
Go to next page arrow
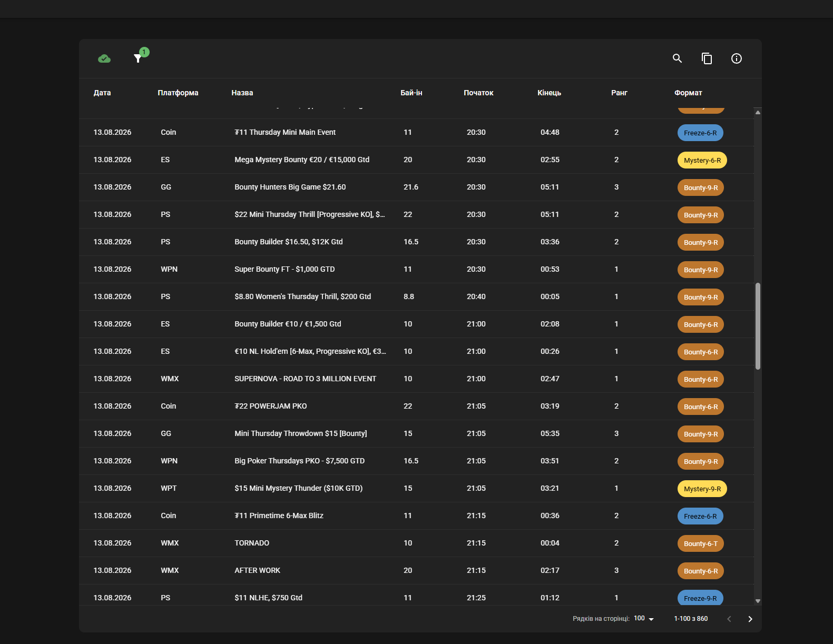[x=750, y=619]
